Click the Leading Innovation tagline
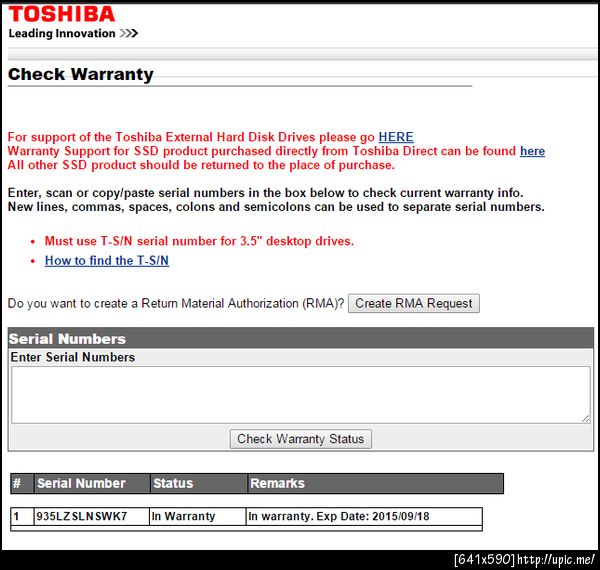This screenshot has width=600, height=570. coord(73,34)
